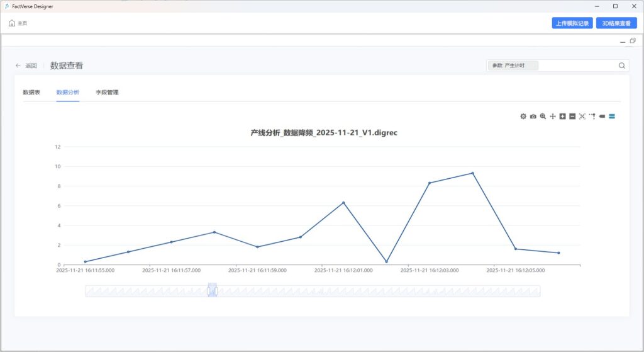Enable closest-point hover mode
The image size is (644, 352).
pyautogui.click(x=602, y=116)
